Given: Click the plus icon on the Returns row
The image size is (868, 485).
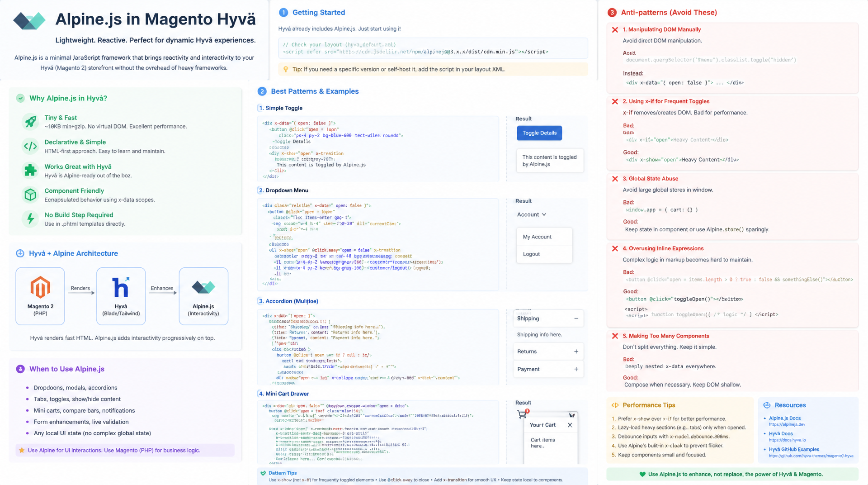Looking at the screenshot, I should pyautogui.click(x=576, y=352).
